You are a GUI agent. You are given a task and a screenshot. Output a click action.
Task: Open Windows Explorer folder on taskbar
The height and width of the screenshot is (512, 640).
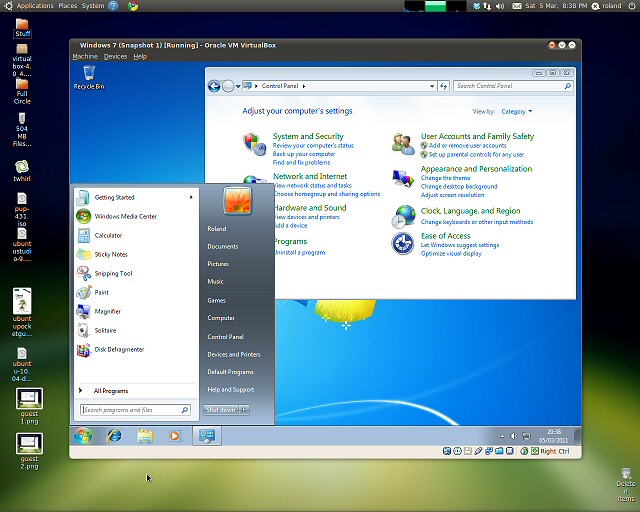[x=144, y=436]
